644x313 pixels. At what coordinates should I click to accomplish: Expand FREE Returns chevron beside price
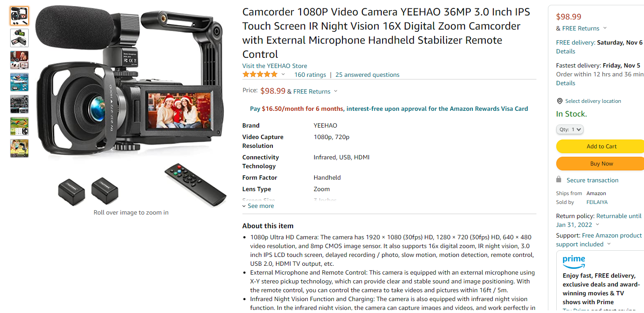[x=335, y=91]
